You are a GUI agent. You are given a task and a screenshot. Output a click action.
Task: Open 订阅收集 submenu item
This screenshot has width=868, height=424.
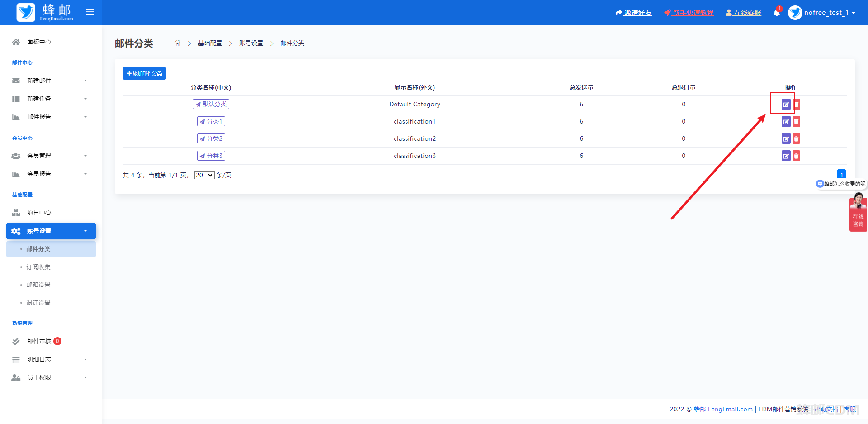point(38,267)
